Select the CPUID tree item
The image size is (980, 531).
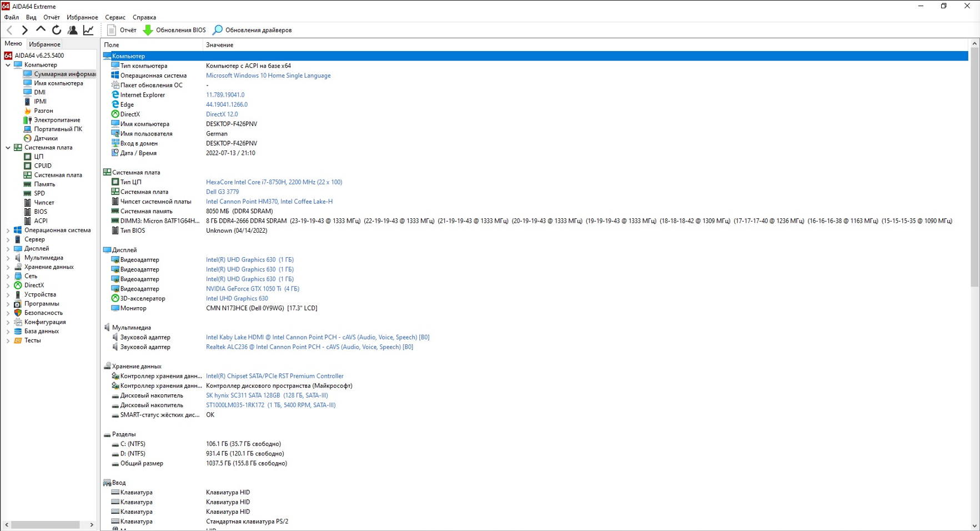[x=43, y=166]
